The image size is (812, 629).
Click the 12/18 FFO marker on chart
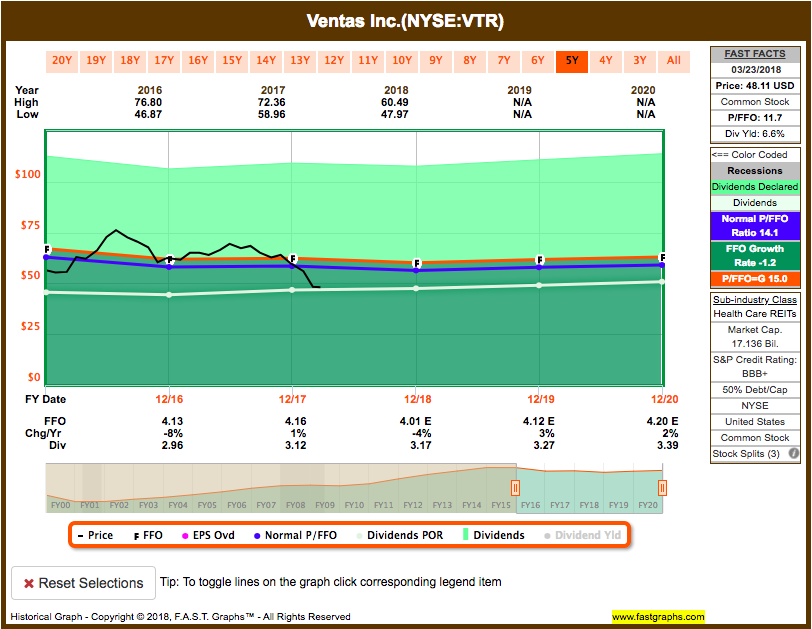416,263
